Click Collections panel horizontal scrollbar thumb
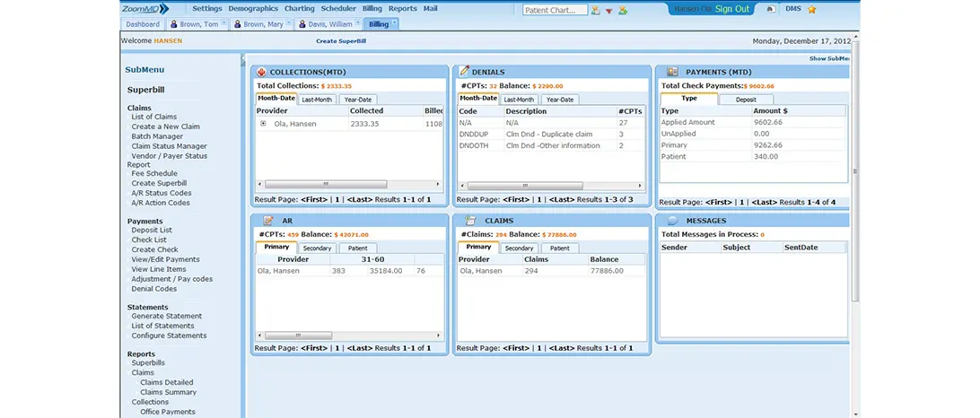Image resolution: width=980 pixels, height=418 pixels. tap(326, 184)
